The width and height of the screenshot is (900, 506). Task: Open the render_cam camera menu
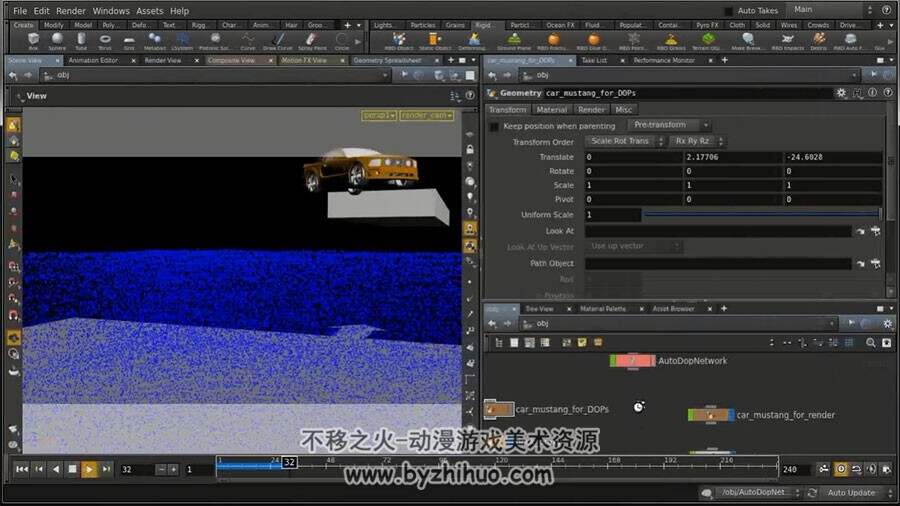[426, 116]
